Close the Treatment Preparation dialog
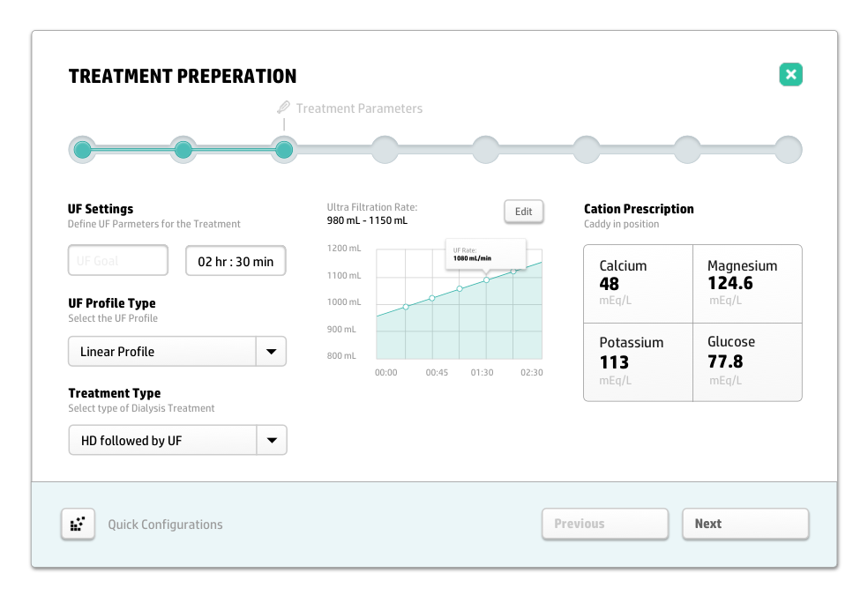 pyautogui.click(x=790, y=74)
